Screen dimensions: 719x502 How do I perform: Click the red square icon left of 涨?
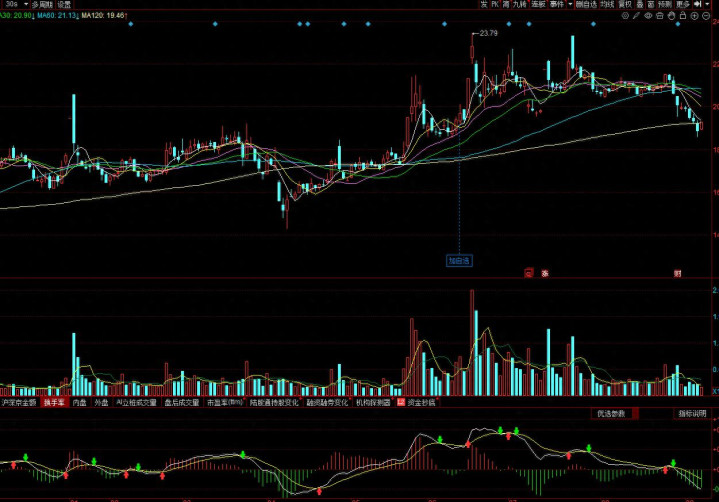pyautogui.click(x=529, y=273)
